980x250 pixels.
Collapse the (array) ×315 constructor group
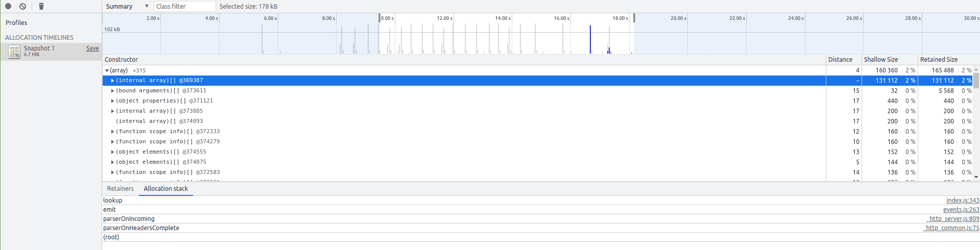[x=107, y=70]
